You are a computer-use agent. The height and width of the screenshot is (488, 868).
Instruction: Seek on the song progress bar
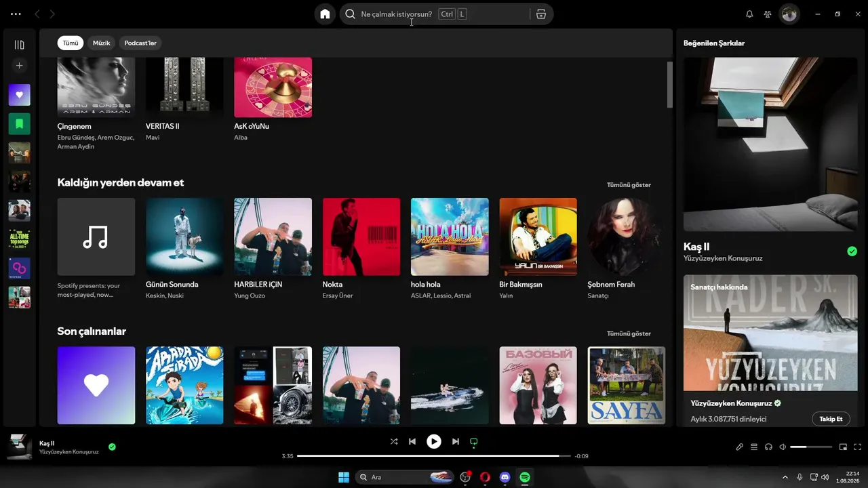click(434, 456)
